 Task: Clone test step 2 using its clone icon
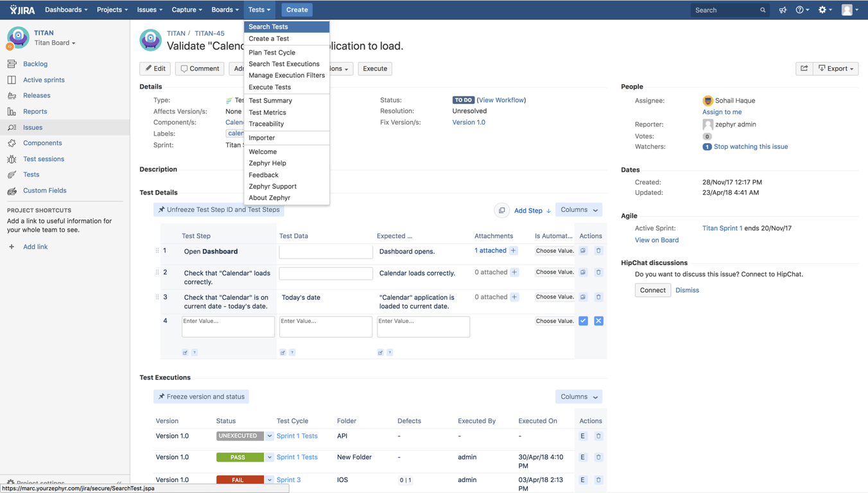coord(583,272)
